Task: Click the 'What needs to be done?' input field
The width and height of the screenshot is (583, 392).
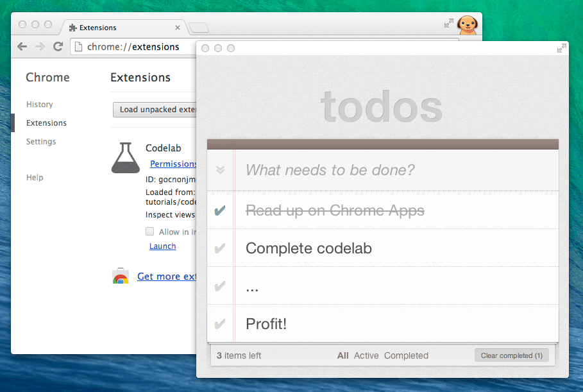Action: [x=353, y=170]
